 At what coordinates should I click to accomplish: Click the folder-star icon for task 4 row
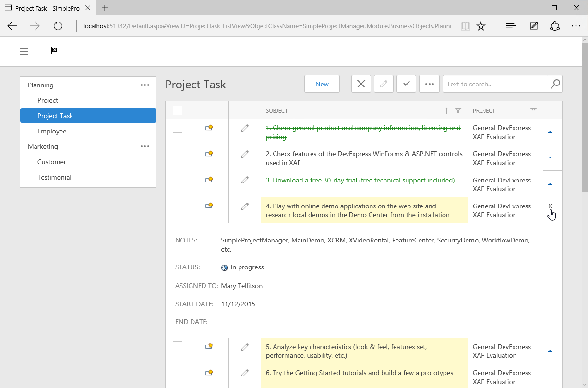(209, 206)
